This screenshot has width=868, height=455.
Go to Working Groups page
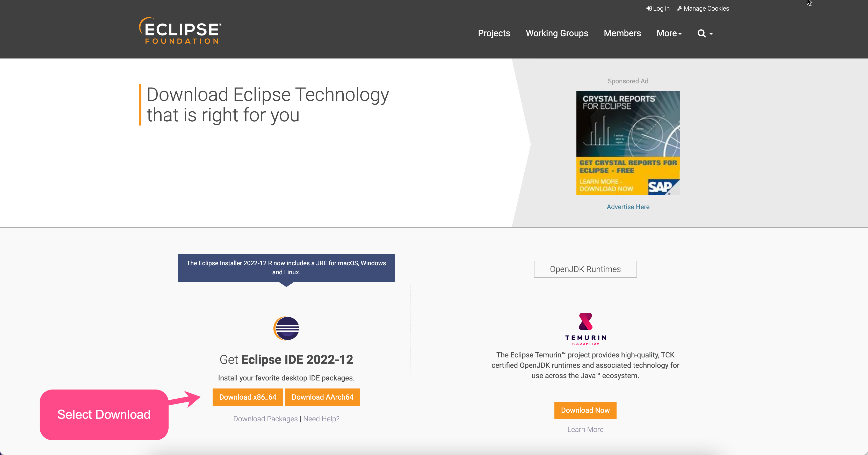coord(557,33)
